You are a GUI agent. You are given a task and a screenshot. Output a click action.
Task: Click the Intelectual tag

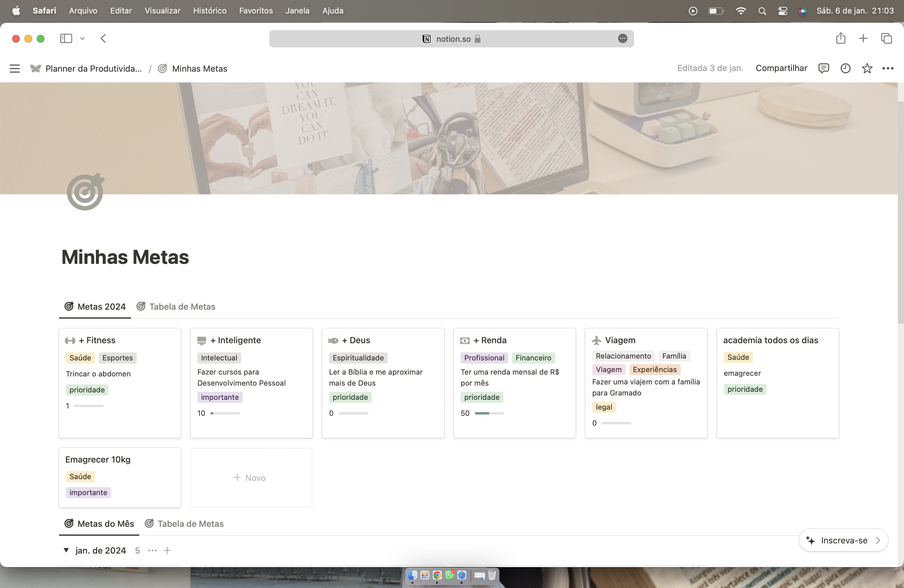(x=219, y=357)
